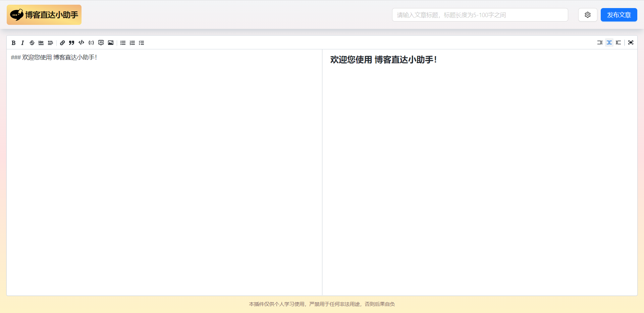Image resolution: width=644 pixels, height=313 pixels.
Task: Toggle fullscreen editor mode
Action: 631,42
